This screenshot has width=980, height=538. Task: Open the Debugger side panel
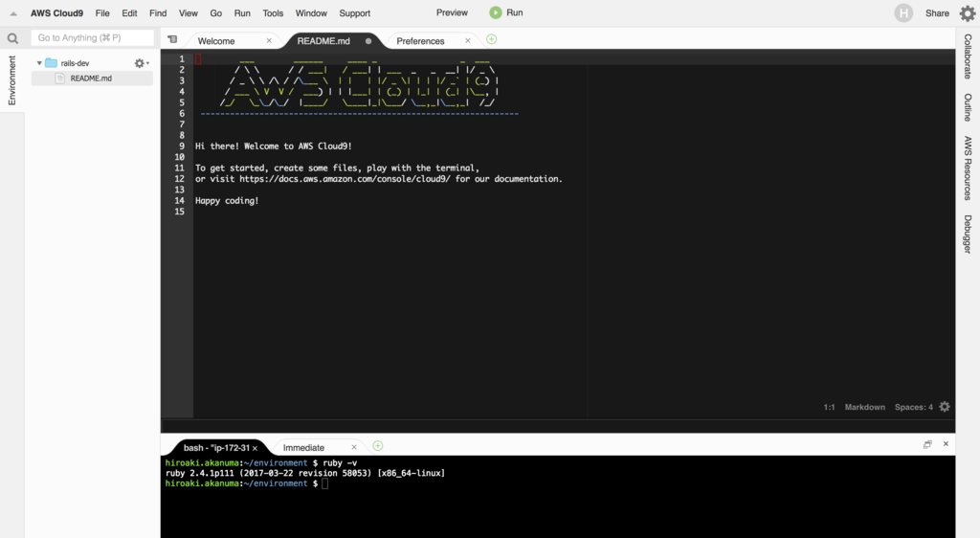[968, 235]
